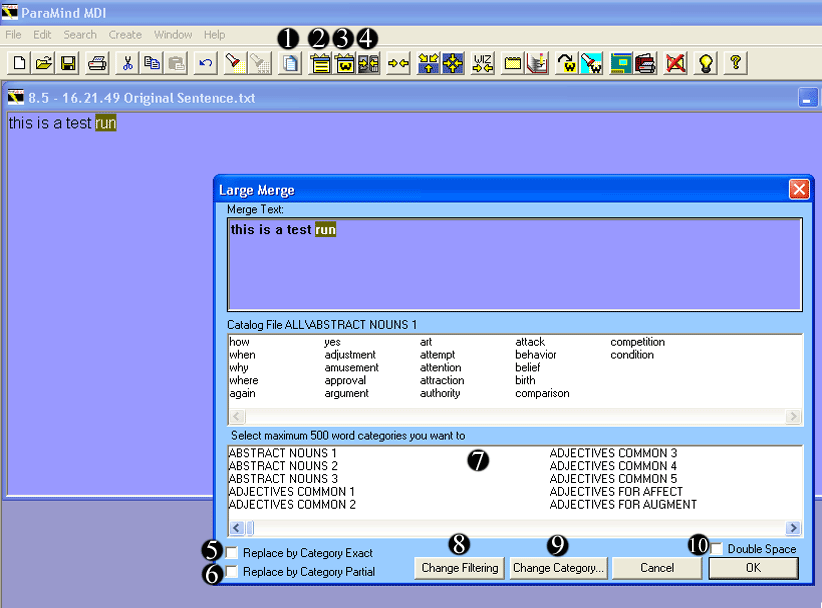Open the File menu

(x=13, y=35)
